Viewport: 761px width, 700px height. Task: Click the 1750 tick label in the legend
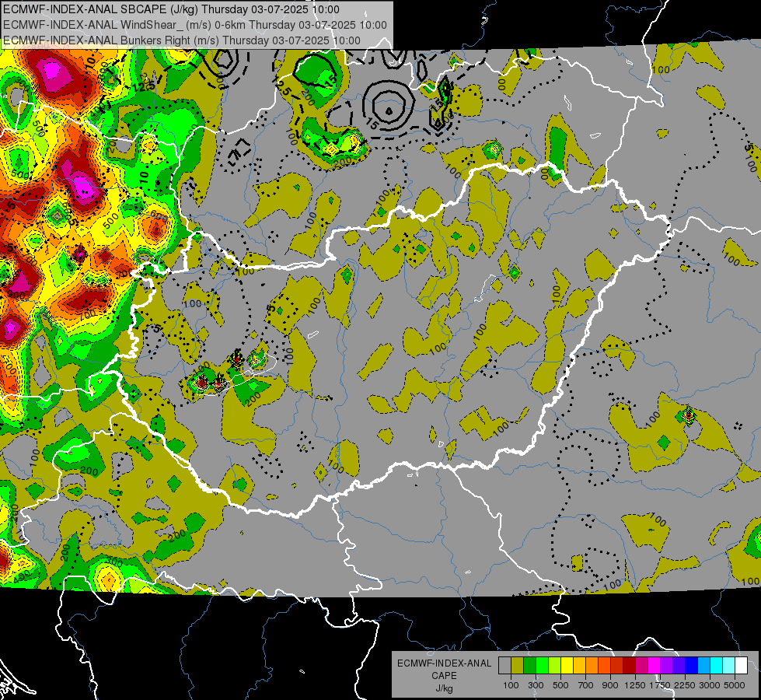click(660, 685)
